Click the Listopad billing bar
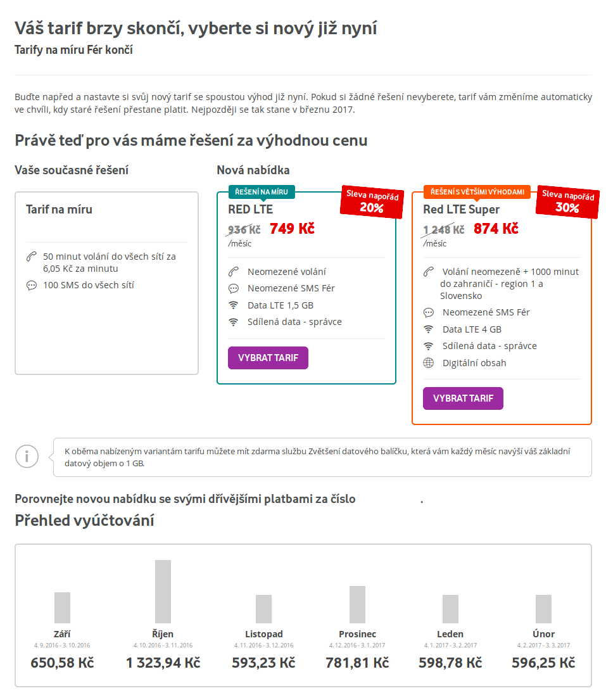This screenshot has width=606, height=700. [x=263, y=609]
